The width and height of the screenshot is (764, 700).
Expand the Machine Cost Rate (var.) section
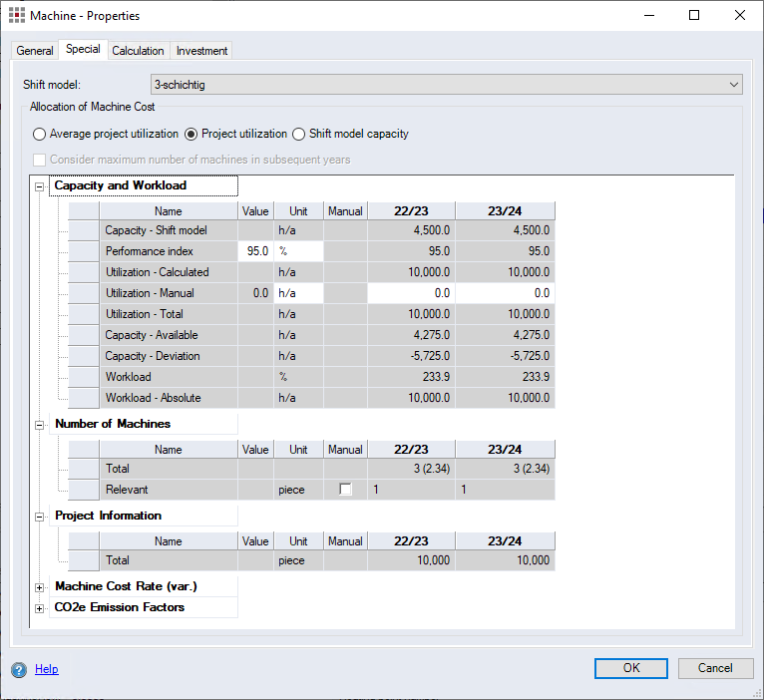(40, 586)
